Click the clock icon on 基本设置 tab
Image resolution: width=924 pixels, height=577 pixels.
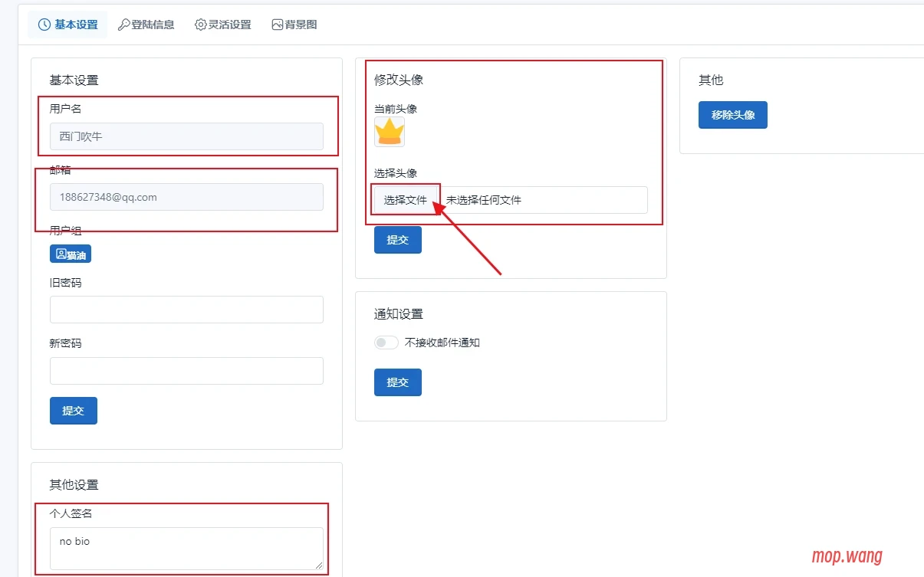pos(44,25)
